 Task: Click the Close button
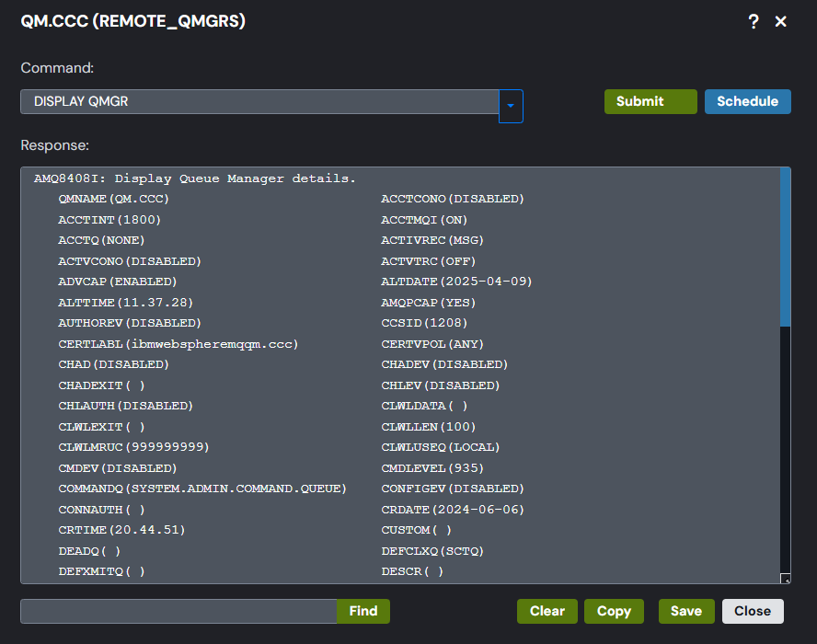(753, 611)
